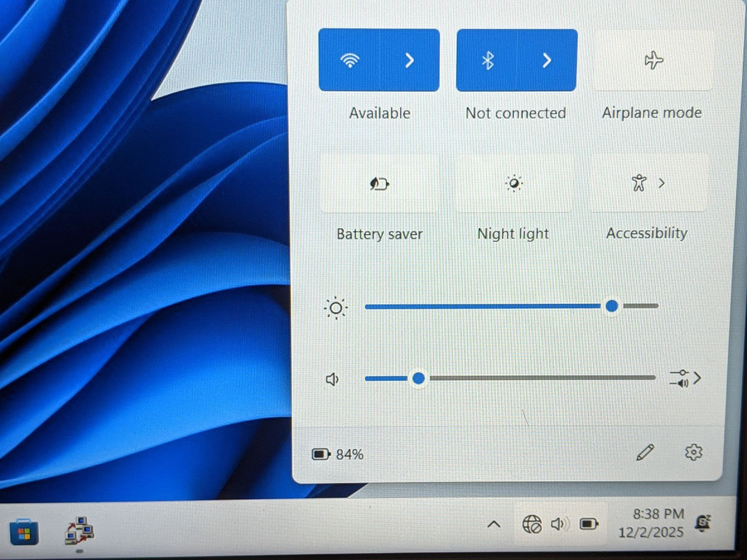Expand the Wi-Fi networks list chevron

(x=409, y=60)
